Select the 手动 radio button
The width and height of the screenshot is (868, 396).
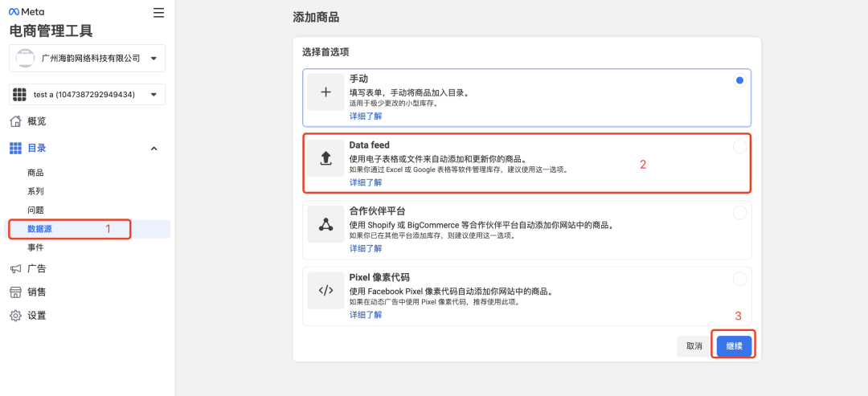click(x=739, y=81)
